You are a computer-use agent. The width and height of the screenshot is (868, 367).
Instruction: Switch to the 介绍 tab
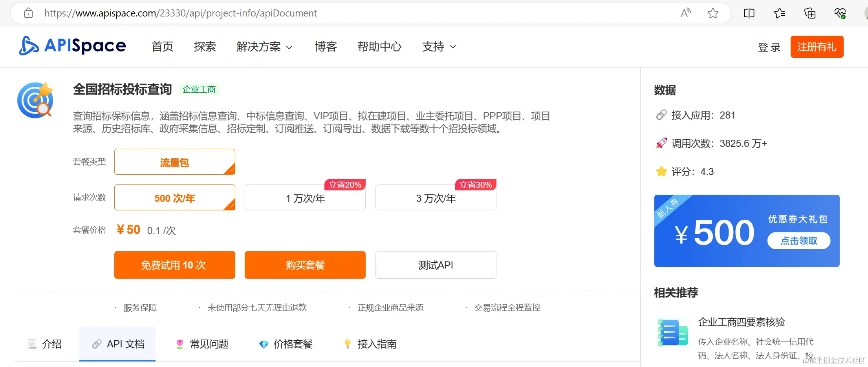[x=45, y=344]
